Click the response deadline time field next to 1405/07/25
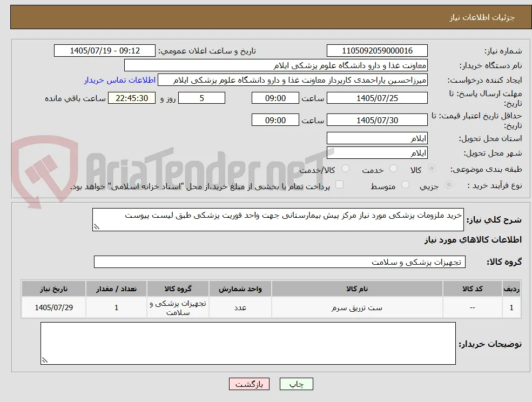The width and height of the screenshot is (532, 402). 275,98
